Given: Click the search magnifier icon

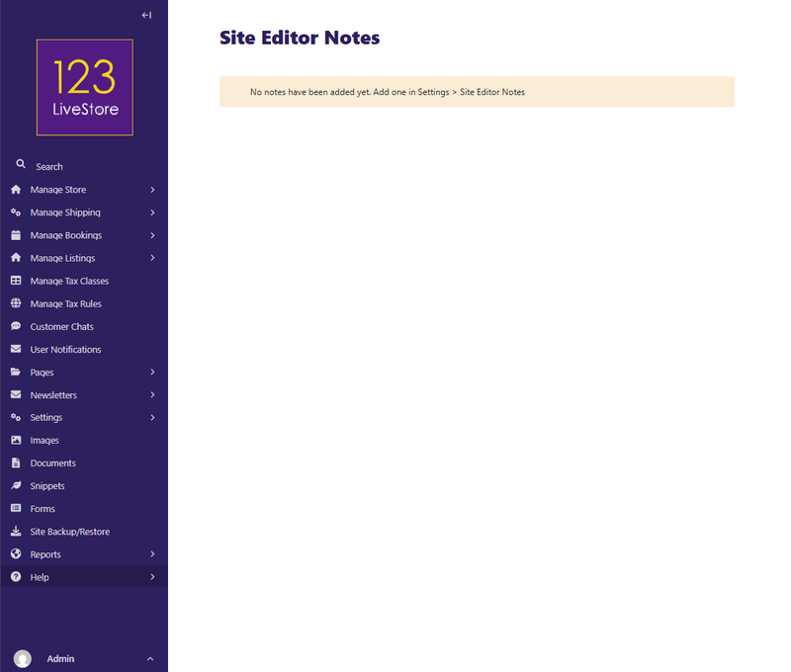Looking at the screenshot, I should tap(21, 164).
